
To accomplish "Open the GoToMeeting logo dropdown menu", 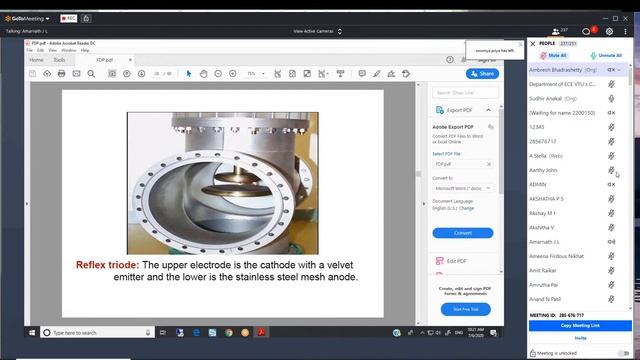I will 27,18.
